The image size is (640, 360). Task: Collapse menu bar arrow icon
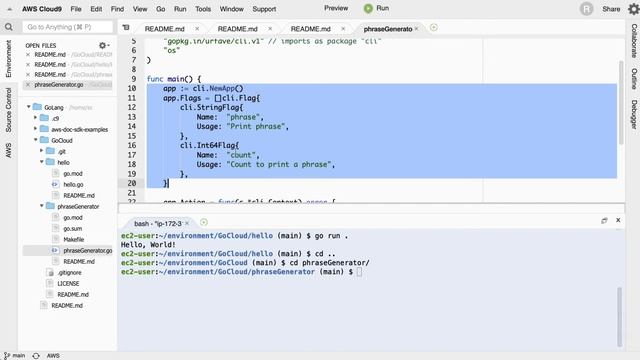point(9,9)
